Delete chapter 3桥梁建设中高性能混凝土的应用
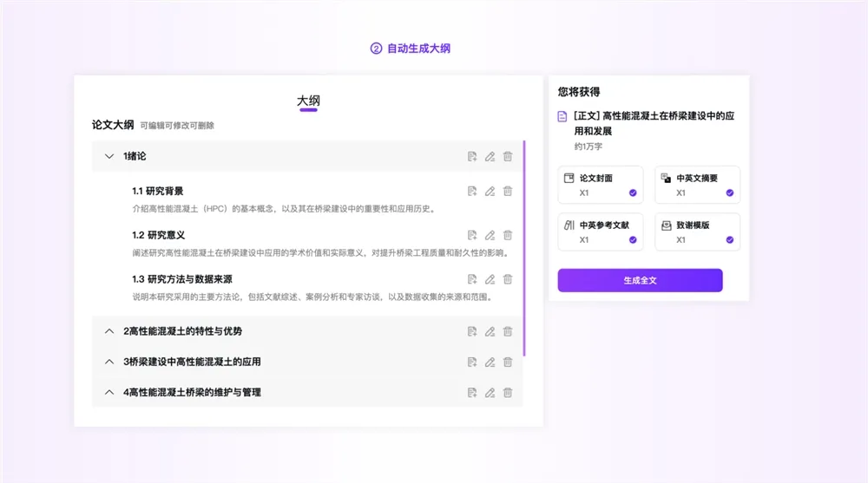Viewport: 868px width, 483px height. pos(508,362)
